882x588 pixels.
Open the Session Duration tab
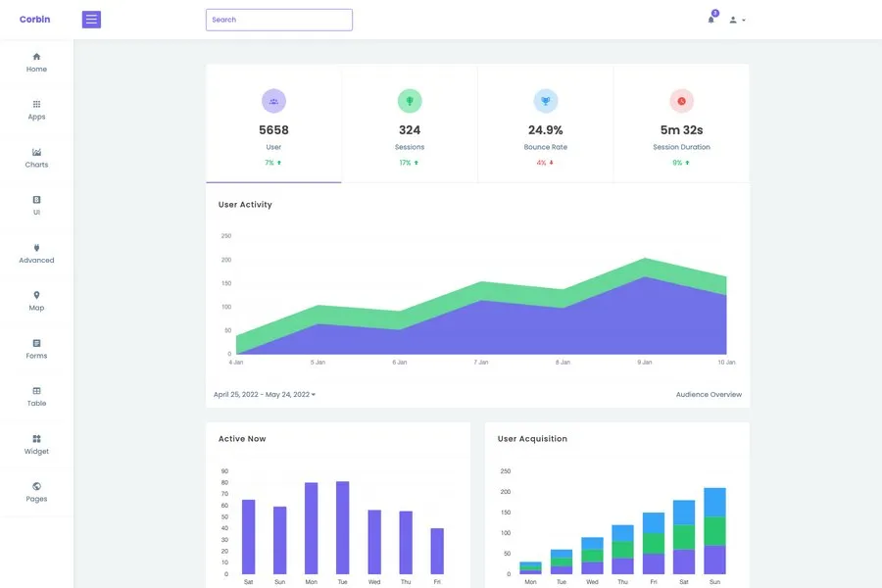pos(681,124)
